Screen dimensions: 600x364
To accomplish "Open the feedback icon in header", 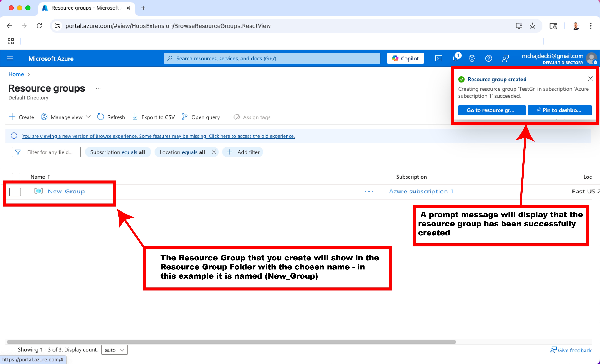I will [505, 58].
